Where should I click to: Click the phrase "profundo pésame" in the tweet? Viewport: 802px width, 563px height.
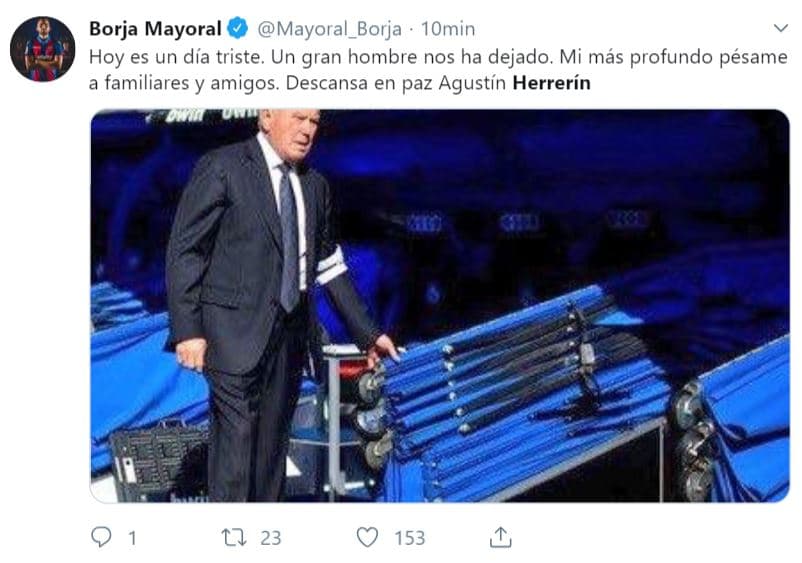click(708, 57)
